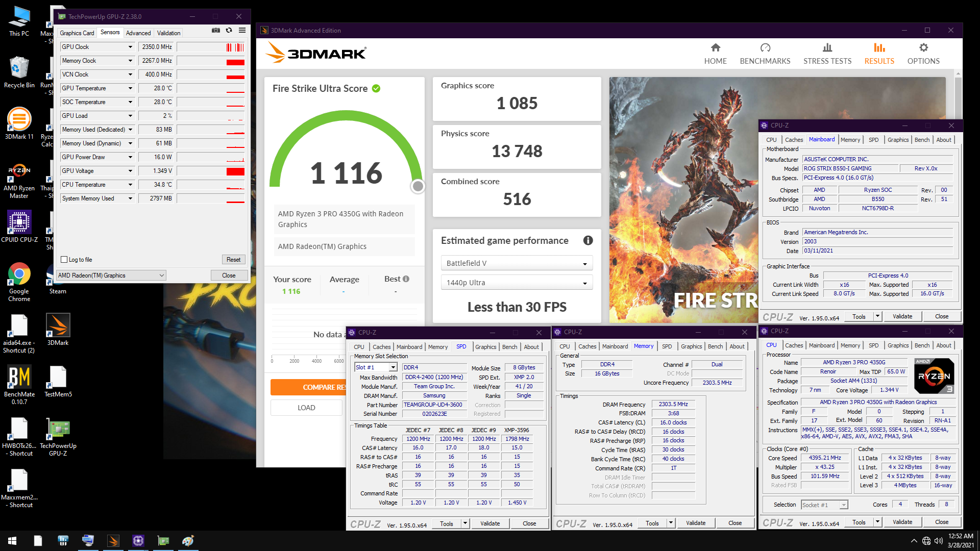Open 3DMark 11 desktop shortcut
The width and height of the screenshot is (980, 551).
point(19,123)
